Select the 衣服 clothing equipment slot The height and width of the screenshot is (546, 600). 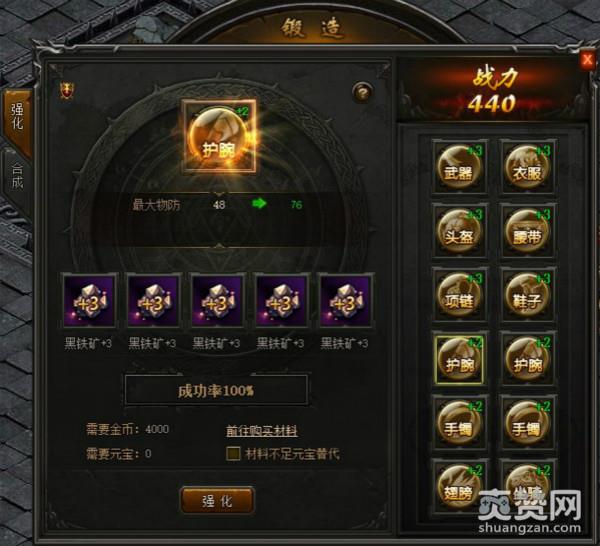click(x=528, y=167)
